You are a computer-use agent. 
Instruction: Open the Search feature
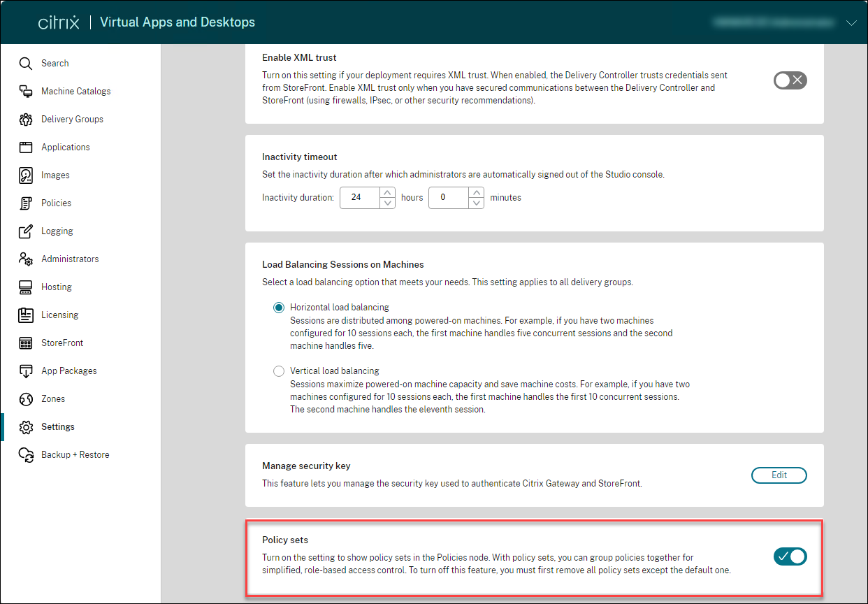(24, 63)
